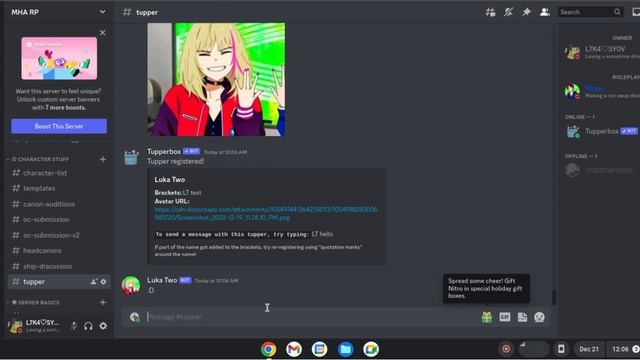Image resolution: width=640 pixels, height=360 pixels.
Task: Create invite for tupper channel
Action: click(x=94, y=282)
